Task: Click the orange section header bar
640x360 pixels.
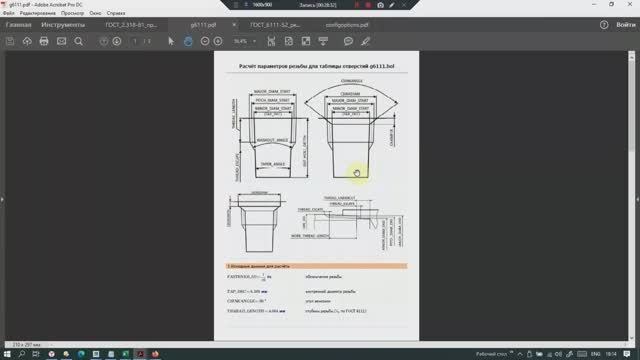Action: [x=316, y=266]
